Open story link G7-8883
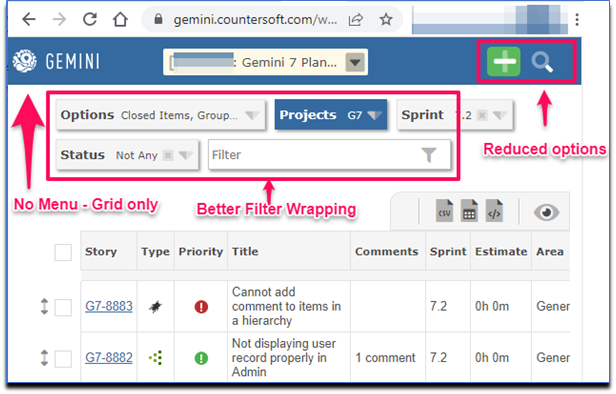 [109, 306]
